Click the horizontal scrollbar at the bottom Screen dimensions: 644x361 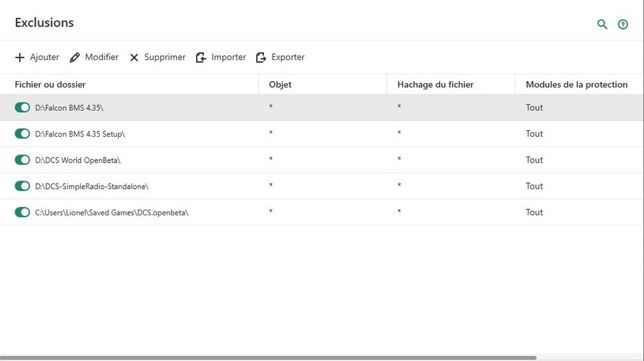(x=267, y=358)
